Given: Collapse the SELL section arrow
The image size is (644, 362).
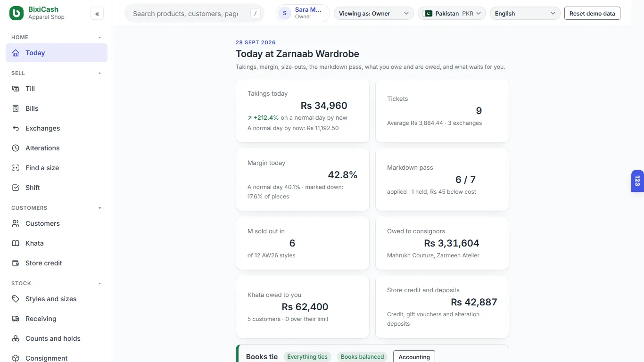Looking at the screenshot, I should (99, 73).
